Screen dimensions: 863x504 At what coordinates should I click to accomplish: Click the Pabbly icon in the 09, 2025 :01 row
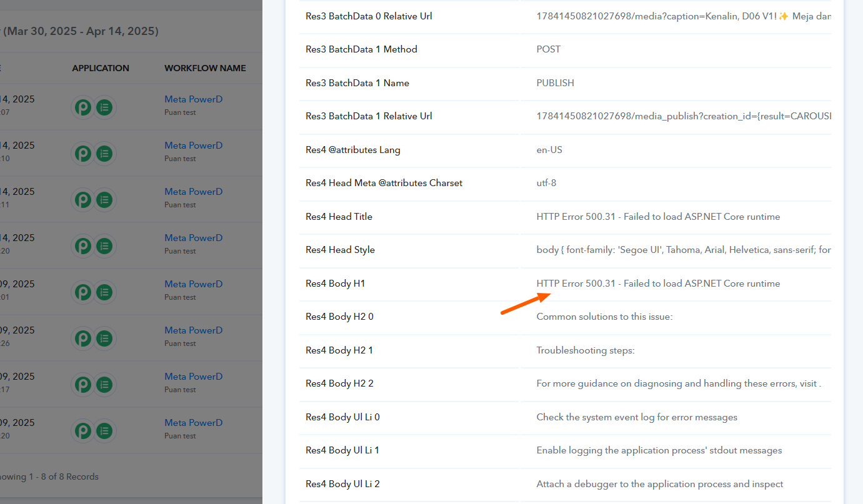(83, 292)
